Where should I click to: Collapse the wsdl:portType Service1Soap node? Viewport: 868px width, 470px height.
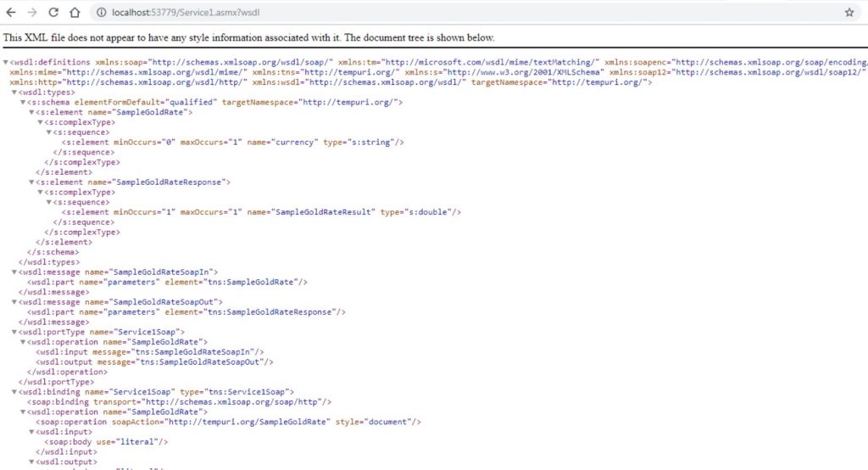click(14, 332)
